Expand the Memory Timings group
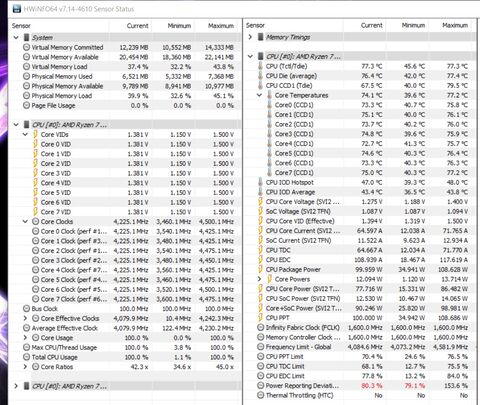Screen dimensions: 480x405 [250, 37]
